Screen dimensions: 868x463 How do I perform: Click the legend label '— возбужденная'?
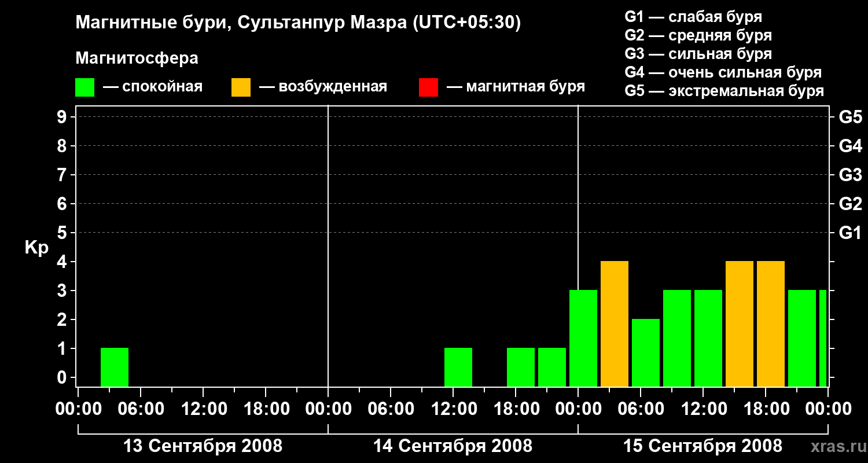pyautogui.click(x=323, y=87)
